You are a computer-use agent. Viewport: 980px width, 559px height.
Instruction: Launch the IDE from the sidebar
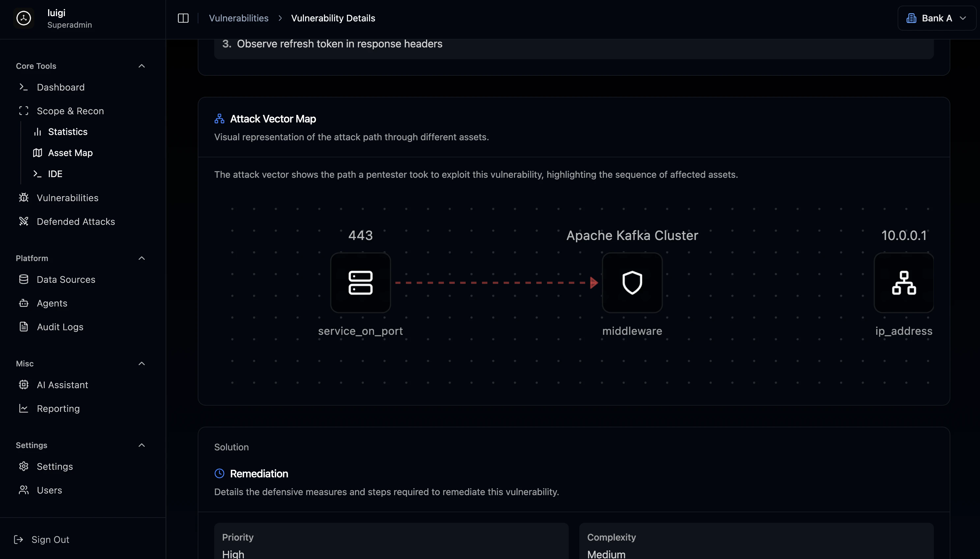(55, 173)
